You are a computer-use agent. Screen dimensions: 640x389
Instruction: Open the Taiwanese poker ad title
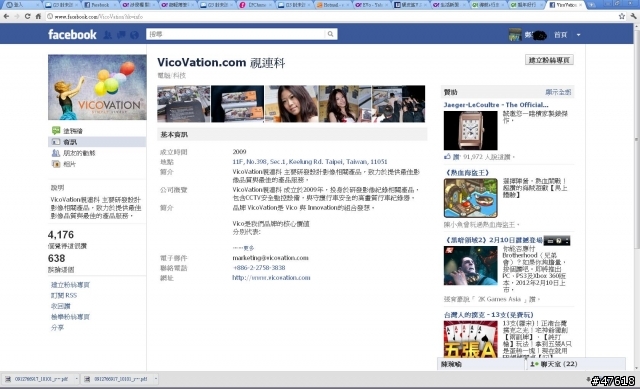click(489, 315)
